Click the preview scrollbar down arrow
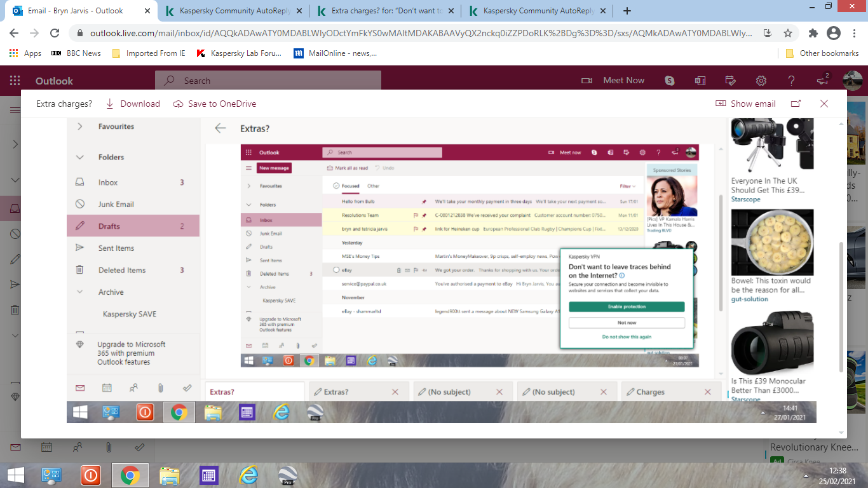Screen dimensions: 868x488 [840, 433]
